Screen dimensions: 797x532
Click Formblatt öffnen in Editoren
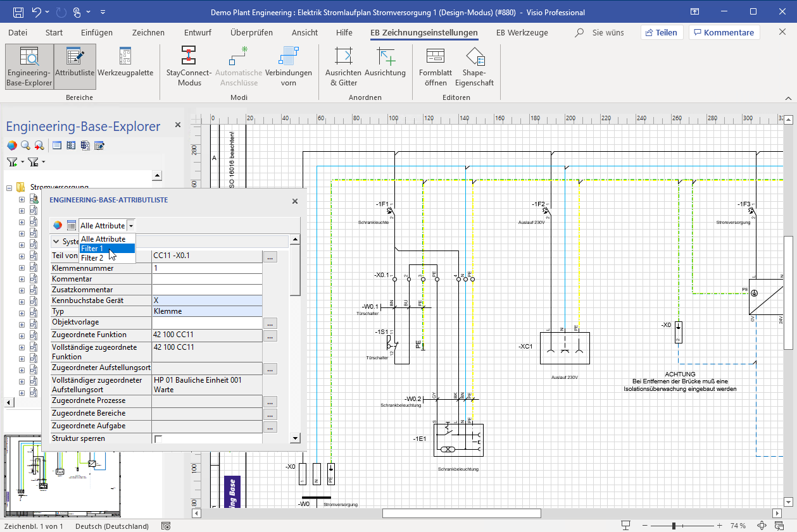tap(435, 67)
